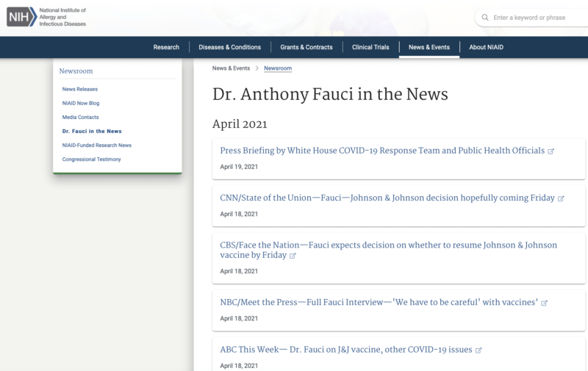Open Congressional Testimony sidebar link
The width and height of the screenshot is (588, 371).
(91, 159)
